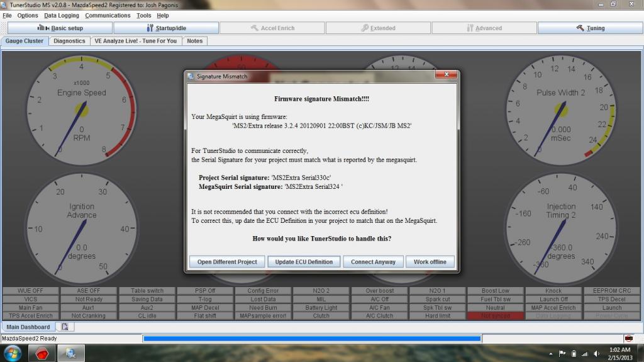Screen dimensions: 644x362
Task: Open the Basic setup toolbar menu
Action: click(x=60, y=28)
